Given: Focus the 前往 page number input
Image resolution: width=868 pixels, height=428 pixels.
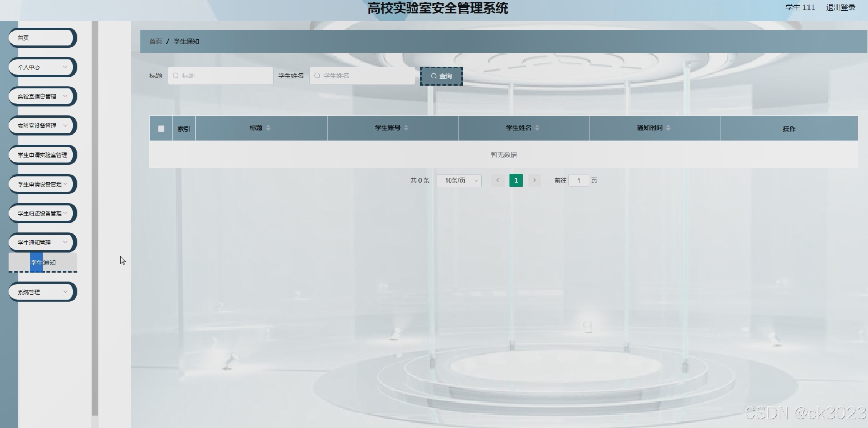Looking at the screenshot, I should tap(578, 180).
